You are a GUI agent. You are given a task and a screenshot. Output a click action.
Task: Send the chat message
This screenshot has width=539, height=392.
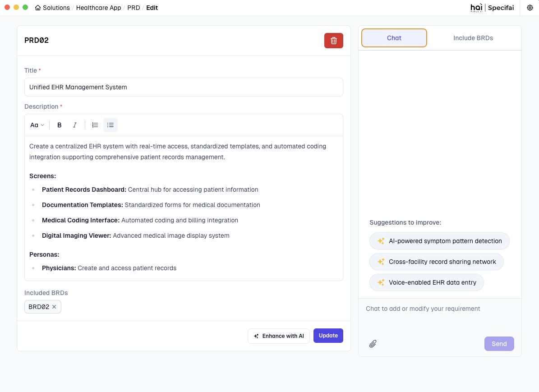pyautogui.click(x=499, y=344)
